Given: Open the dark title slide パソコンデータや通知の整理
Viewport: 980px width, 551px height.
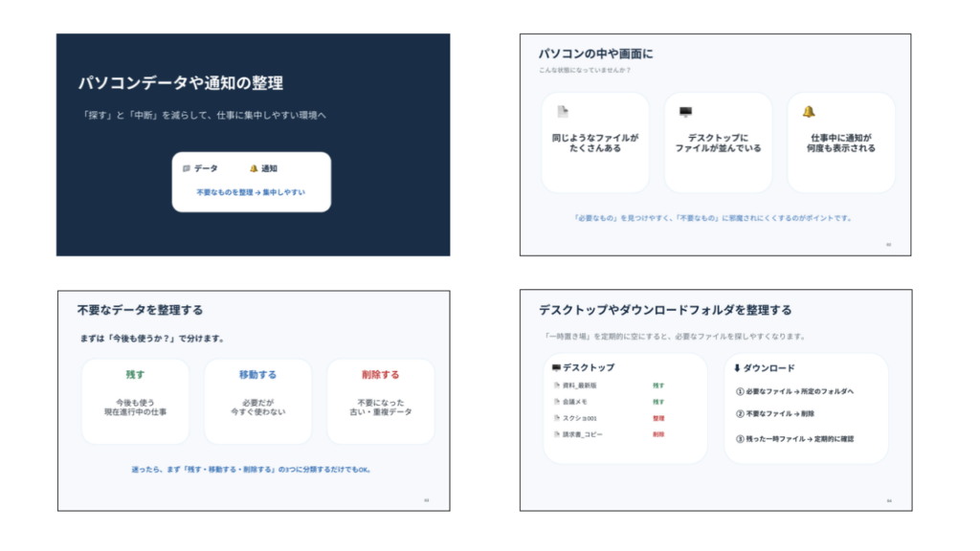Looking at the screenshot, I should click(253, 145).
